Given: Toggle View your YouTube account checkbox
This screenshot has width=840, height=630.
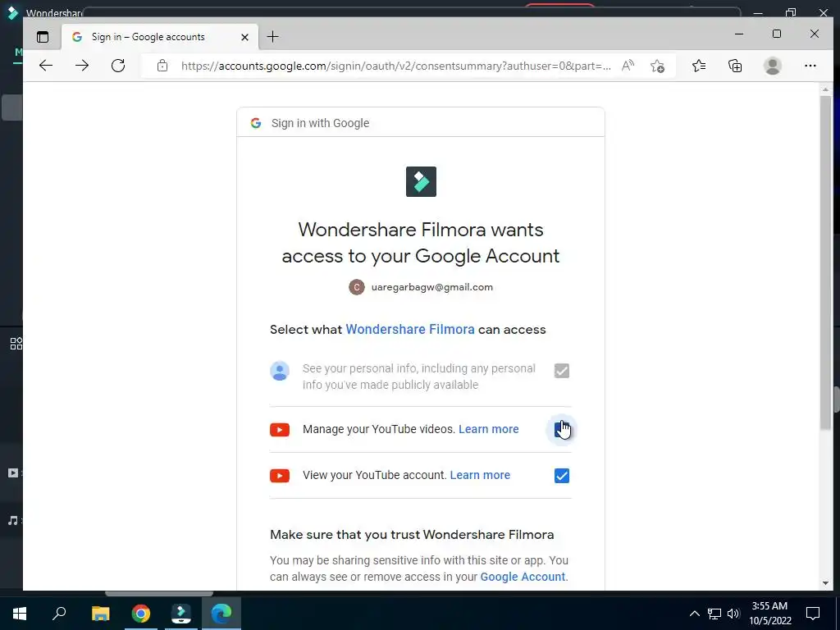Looking at the screenshot, I should point(561,476).
